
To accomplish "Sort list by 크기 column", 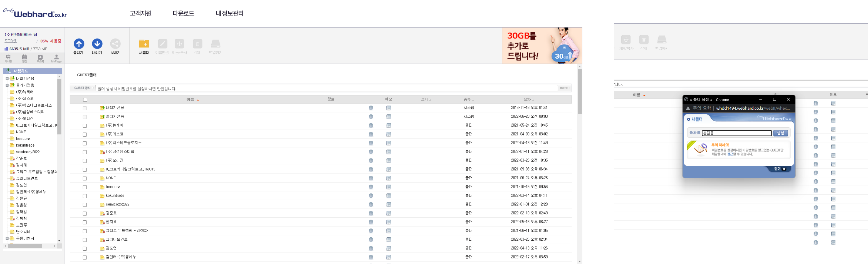I will 426,100.
